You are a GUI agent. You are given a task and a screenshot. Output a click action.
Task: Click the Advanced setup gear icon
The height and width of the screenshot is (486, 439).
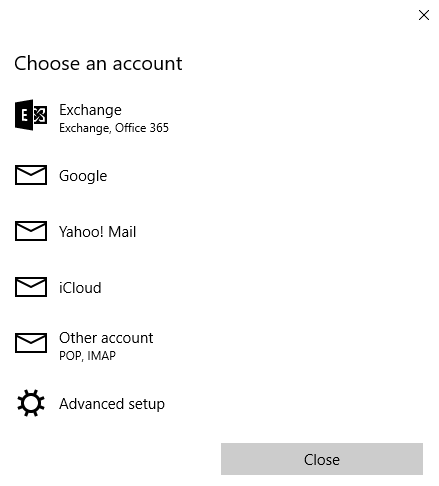tap(31, 403)
